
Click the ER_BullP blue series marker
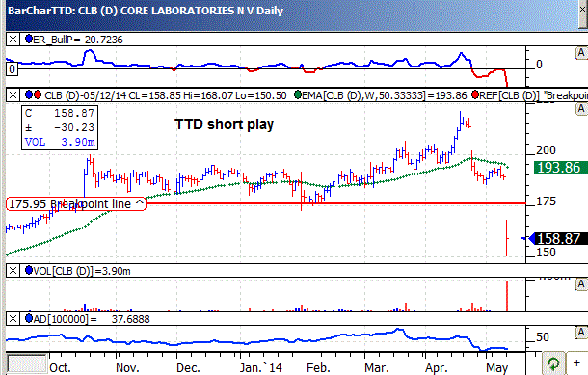pos(29,39)
